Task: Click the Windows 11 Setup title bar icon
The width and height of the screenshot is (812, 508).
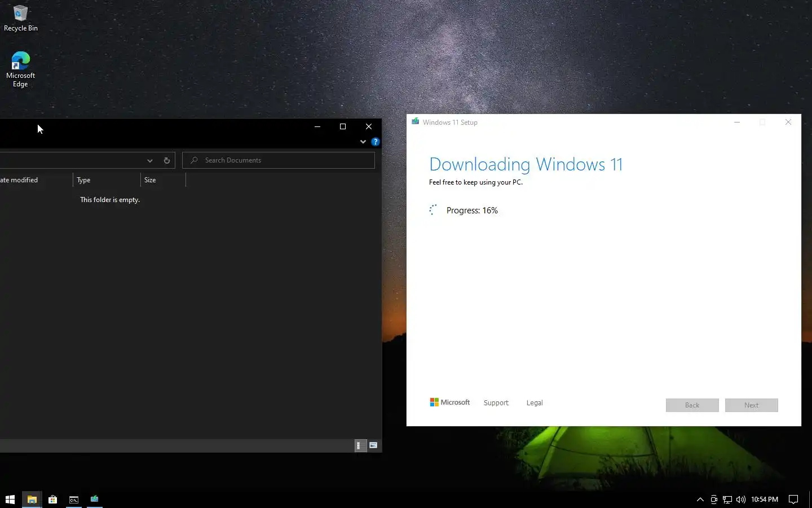Action: coord(416,121)
